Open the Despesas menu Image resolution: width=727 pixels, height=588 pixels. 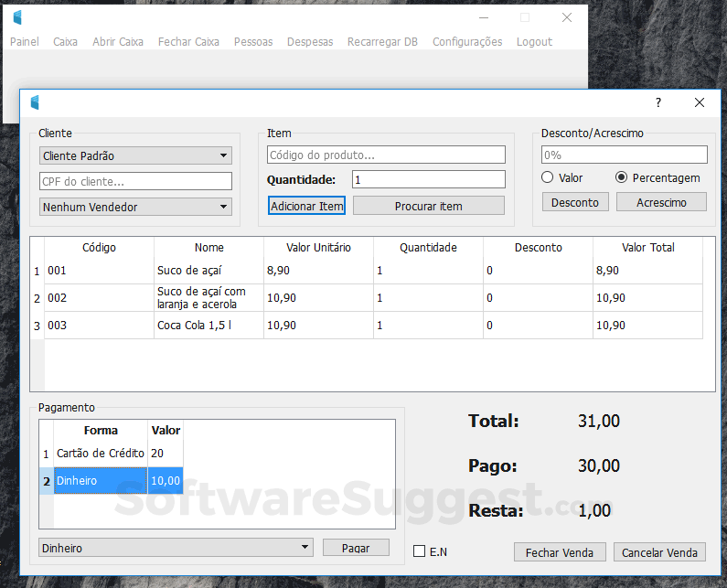[x=310, y=42]
